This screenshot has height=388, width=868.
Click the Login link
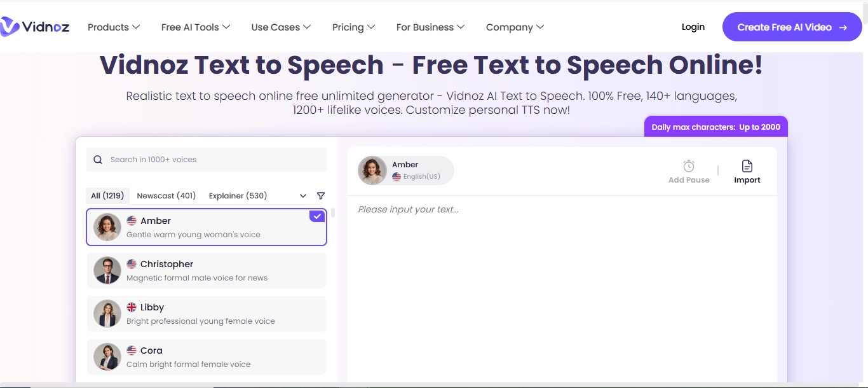pos(693,27)
